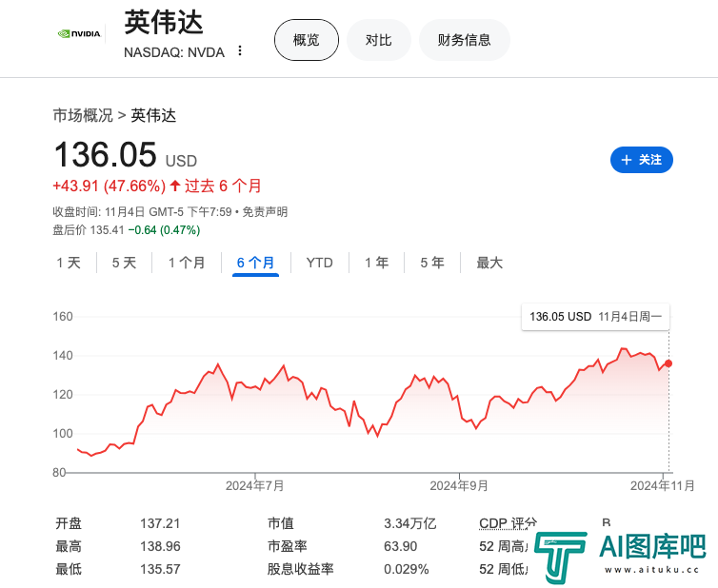Click the 最低 row label
The image size is (718, 588).
tap(69, 569)
